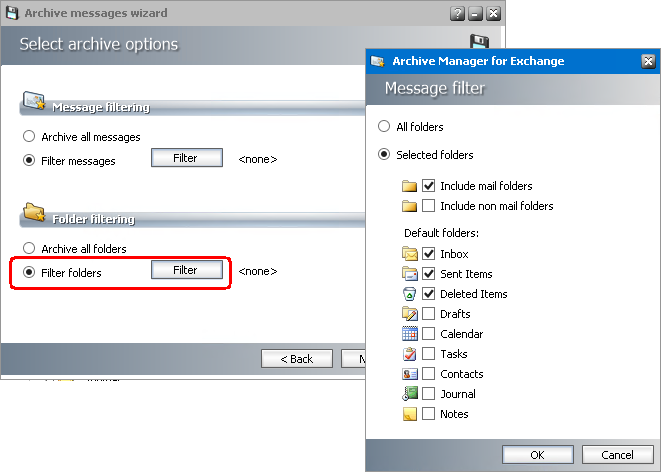Uncheck the Inbox folder checkbox
The width and height of the screenshot is (661, 472).
click(428, 254)
